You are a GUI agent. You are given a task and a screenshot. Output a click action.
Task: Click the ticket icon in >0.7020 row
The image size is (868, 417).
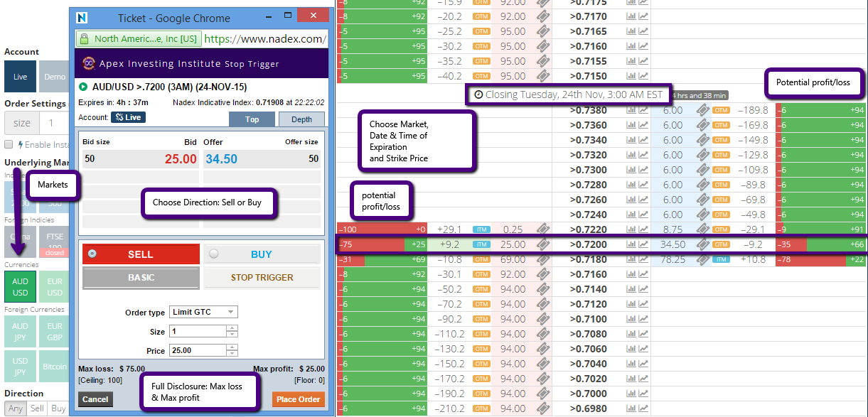tap(543, 379)
